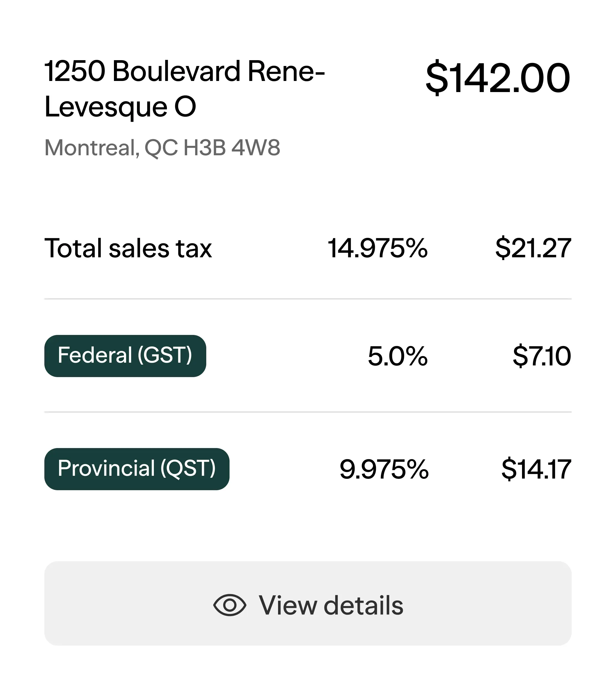Click the QC province abbreviation
This screenshot has height=689, width=616.
point(161,148)
